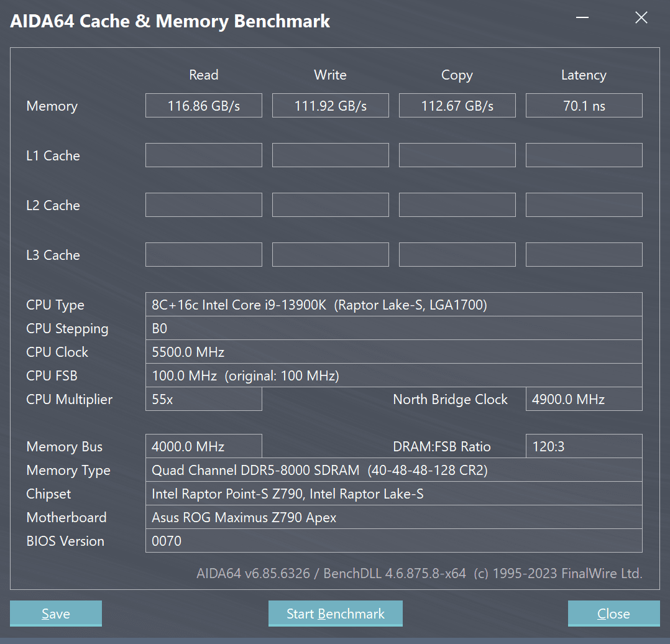
Task: Select the Memory Write value 111.92 GB/s
Action: coord(330,106)
